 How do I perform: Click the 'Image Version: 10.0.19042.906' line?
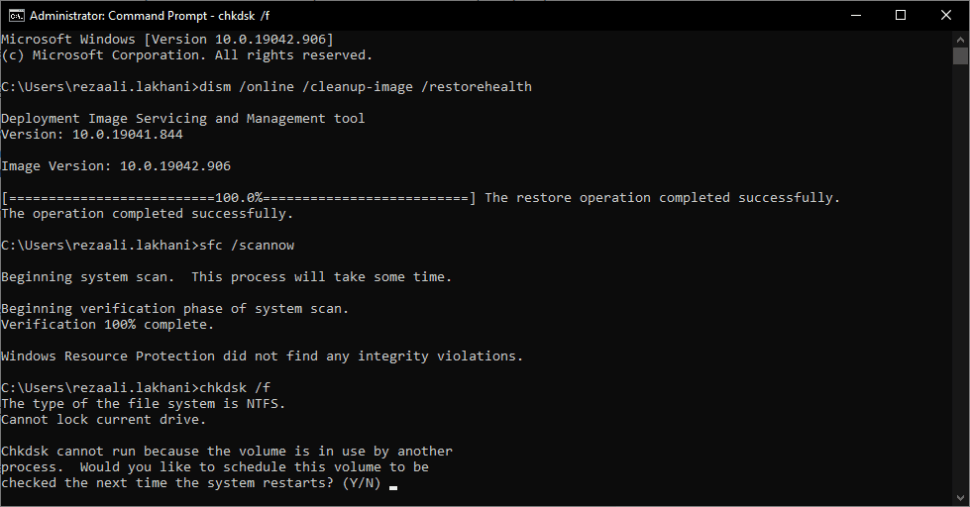tap(116, 166)
